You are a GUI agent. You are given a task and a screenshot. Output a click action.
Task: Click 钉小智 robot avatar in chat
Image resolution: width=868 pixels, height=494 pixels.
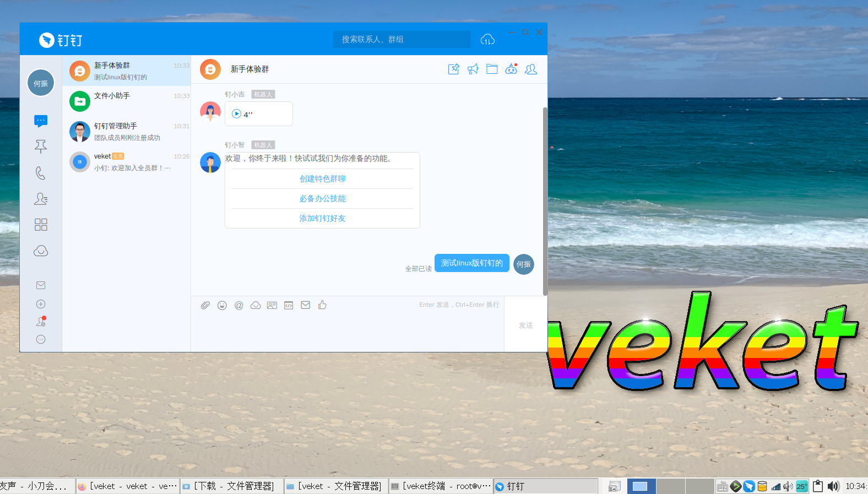coord(210,162)
